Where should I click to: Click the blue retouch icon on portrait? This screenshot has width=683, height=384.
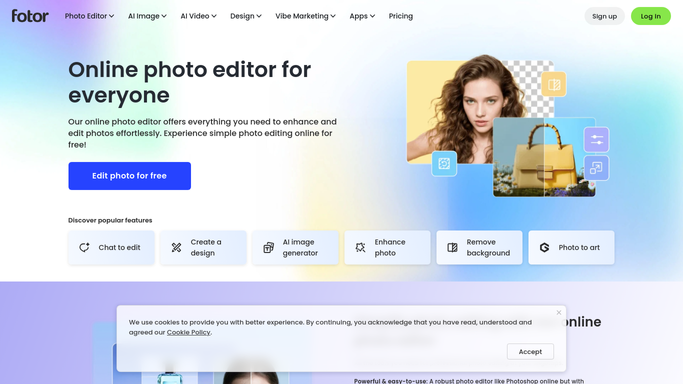click(444, 163)
